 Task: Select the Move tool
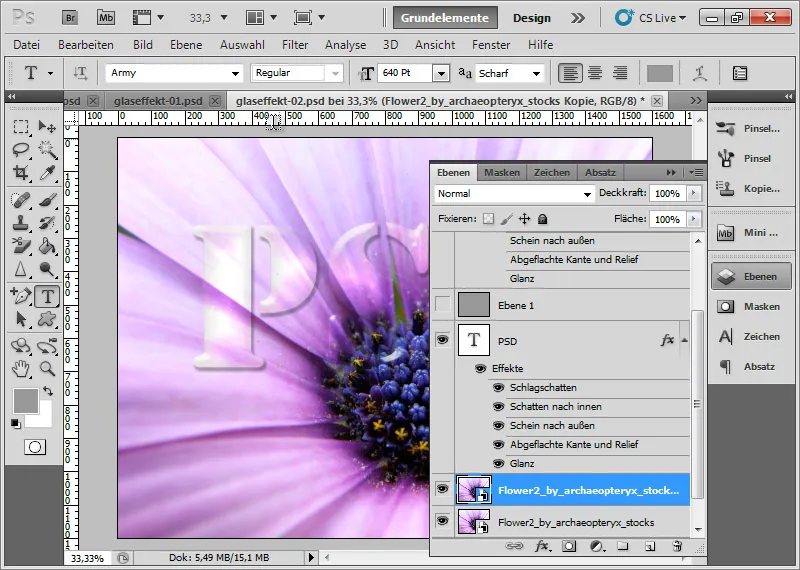tap(47, 127)
